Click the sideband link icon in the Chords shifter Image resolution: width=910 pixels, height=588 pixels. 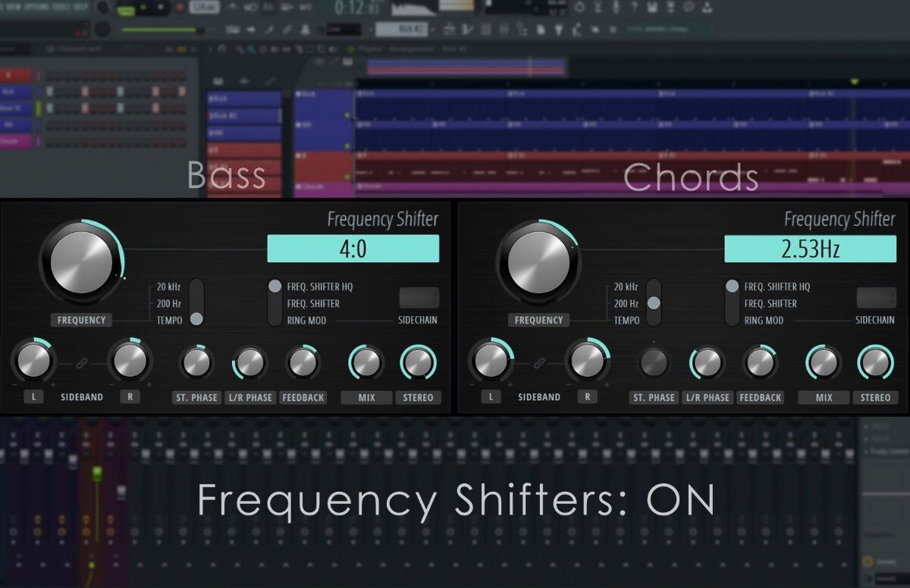point(539,364)
